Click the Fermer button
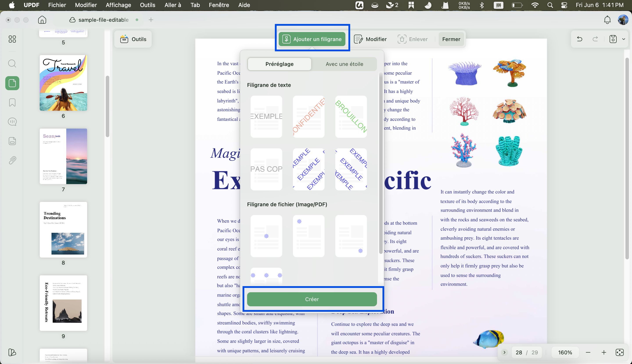Screen dimensions: 632x364 coord(451,39)
